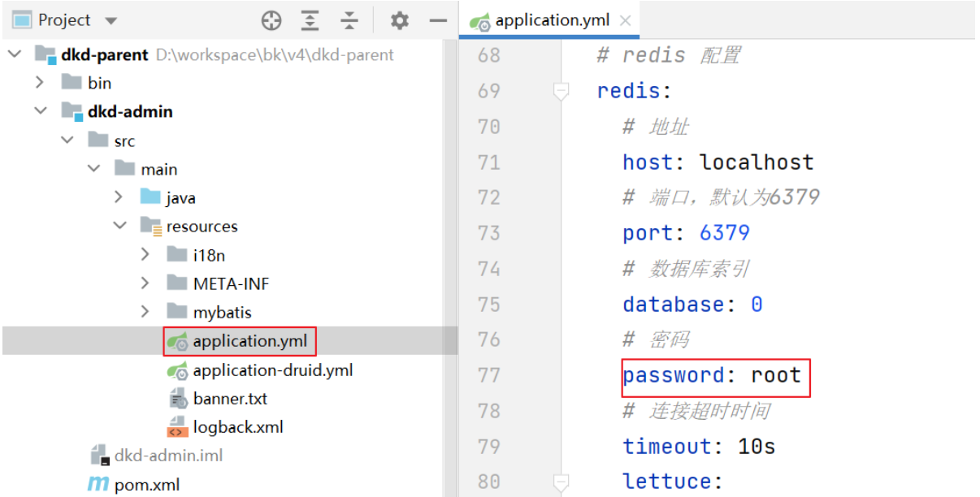This screenshot has width=980, height=497.
Task: Place cursor on 'port: 6379' line
Action: (686, 233)
